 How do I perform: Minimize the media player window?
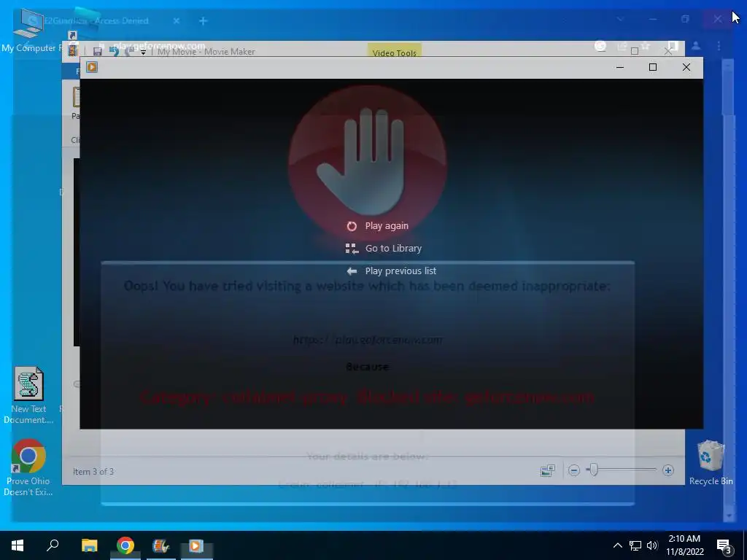[620, 67]
